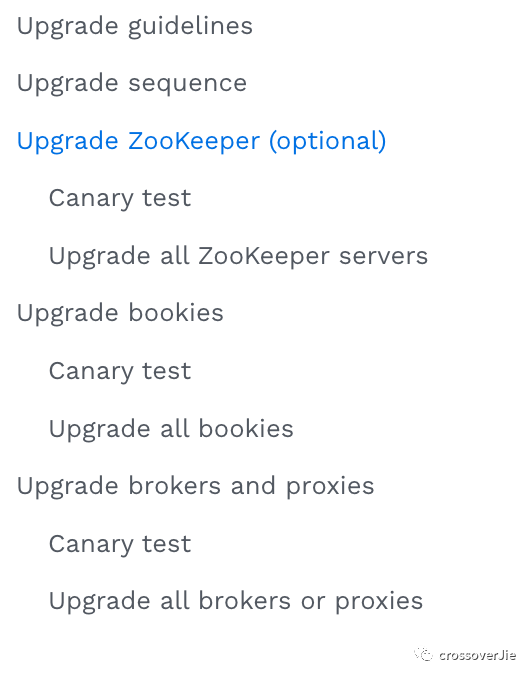Open Canary test under brokers and proxies
The width and height of the screenshot is (532, 676).
pos(120,544)
